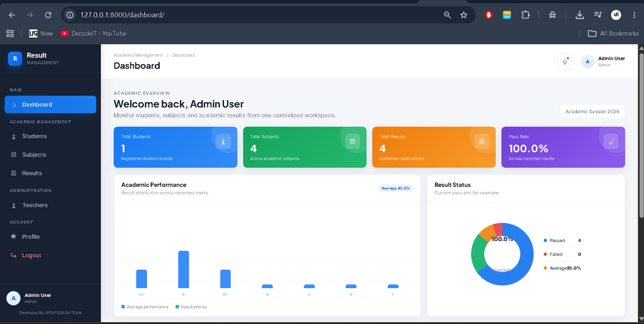Click the Total Subjects card icon
The image size is (644, 324).
(x=352, y=142)
